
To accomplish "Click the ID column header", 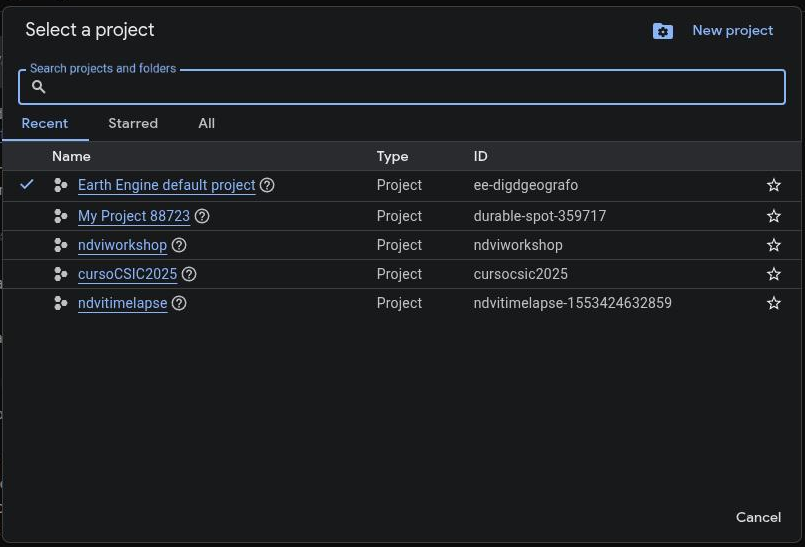I will pyautogui.click(x=481, y=156).
